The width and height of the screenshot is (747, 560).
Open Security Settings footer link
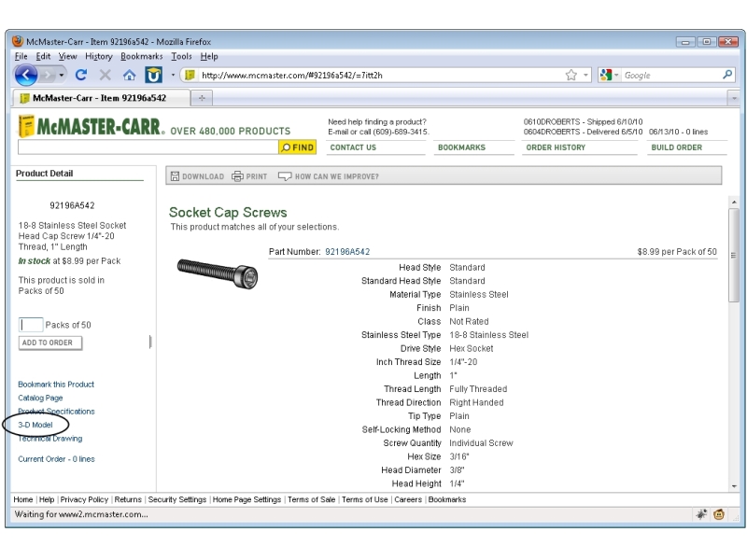click(x=177, y=499)
